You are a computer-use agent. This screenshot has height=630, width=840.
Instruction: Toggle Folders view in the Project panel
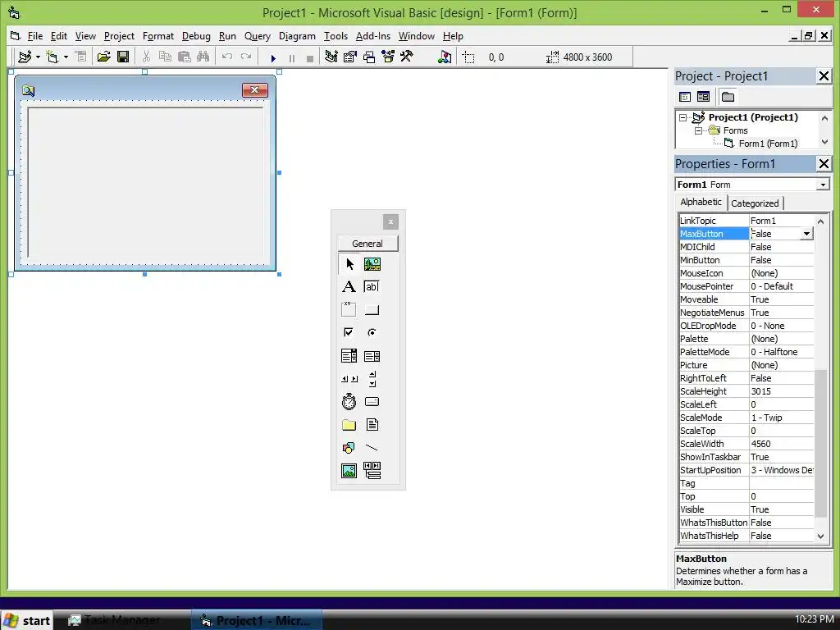(728, 97)
